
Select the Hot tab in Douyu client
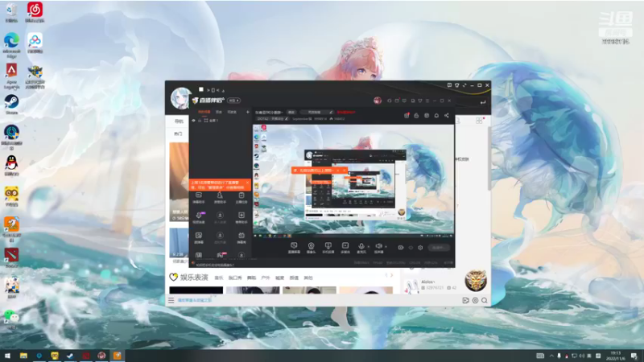tap(178, 134)
